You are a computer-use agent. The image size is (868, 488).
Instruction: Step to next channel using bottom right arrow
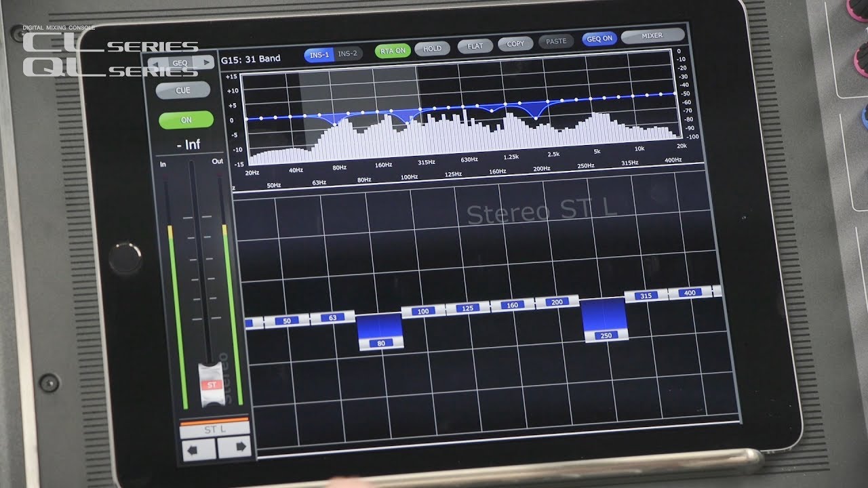(234, 447)
